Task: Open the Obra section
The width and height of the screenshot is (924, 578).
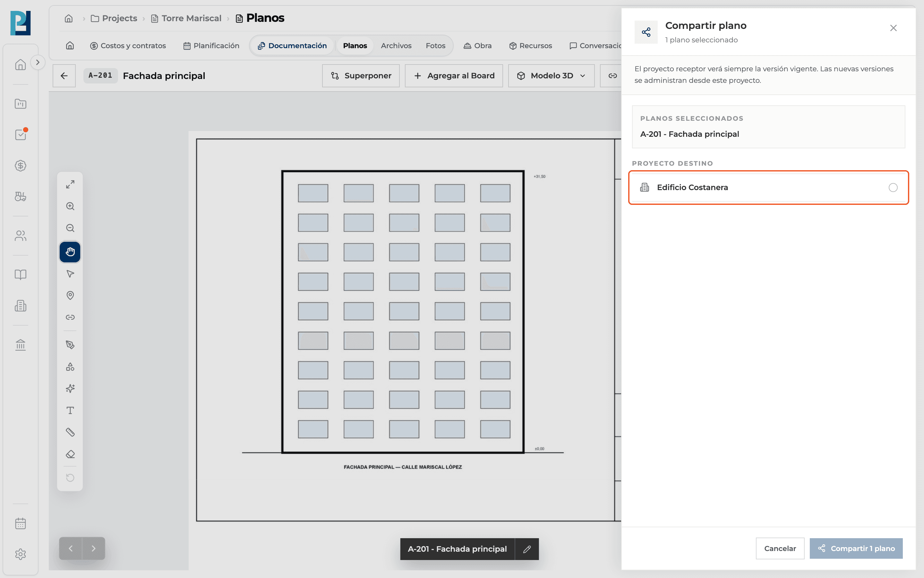Action: pyautogui.click(x=478, y=46)
